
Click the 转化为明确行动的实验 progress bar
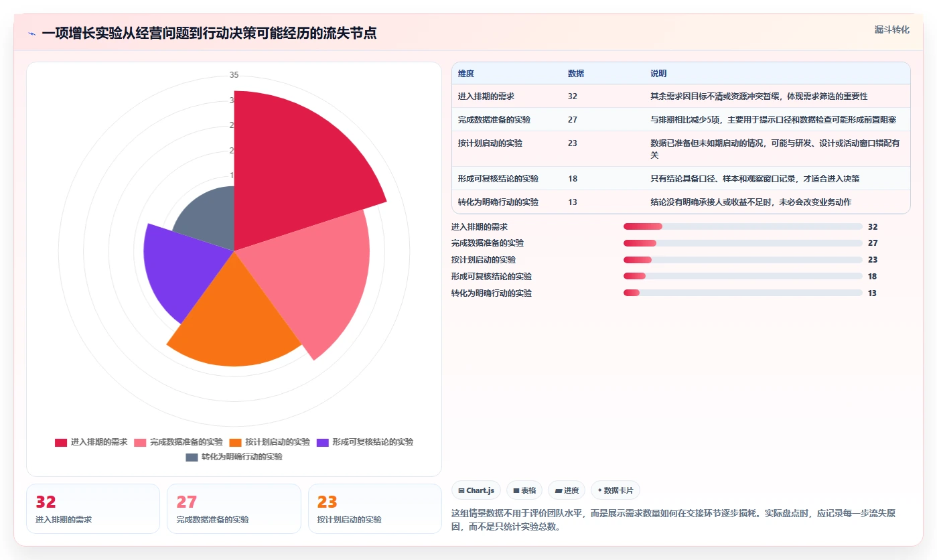[743, 293]
